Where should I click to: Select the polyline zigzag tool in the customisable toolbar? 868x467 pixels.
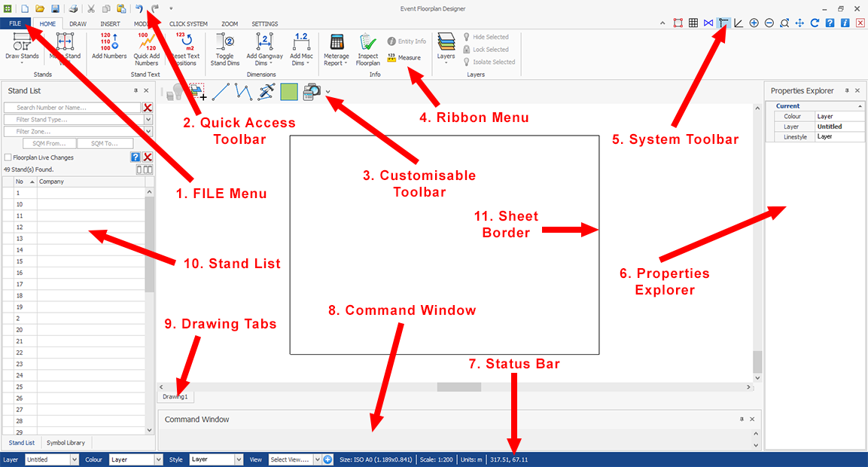[x=244, y=92]
